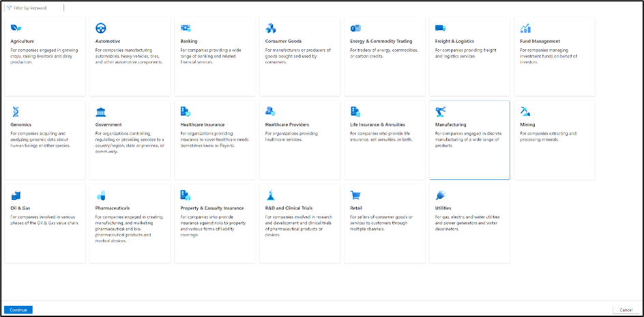This screenshot has width=644, height=317.
Task: Select the Healthcare Providers title
Action: coord(287,124)
